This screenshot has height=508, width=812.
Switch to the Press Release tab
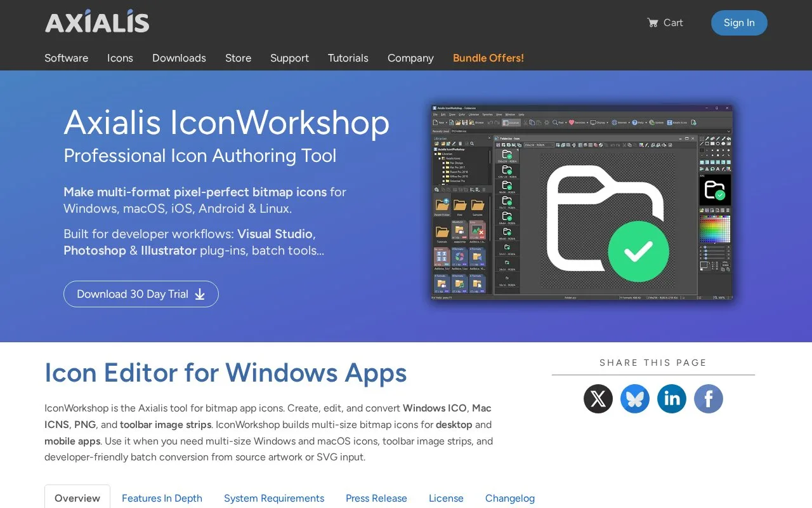(376, 498)
